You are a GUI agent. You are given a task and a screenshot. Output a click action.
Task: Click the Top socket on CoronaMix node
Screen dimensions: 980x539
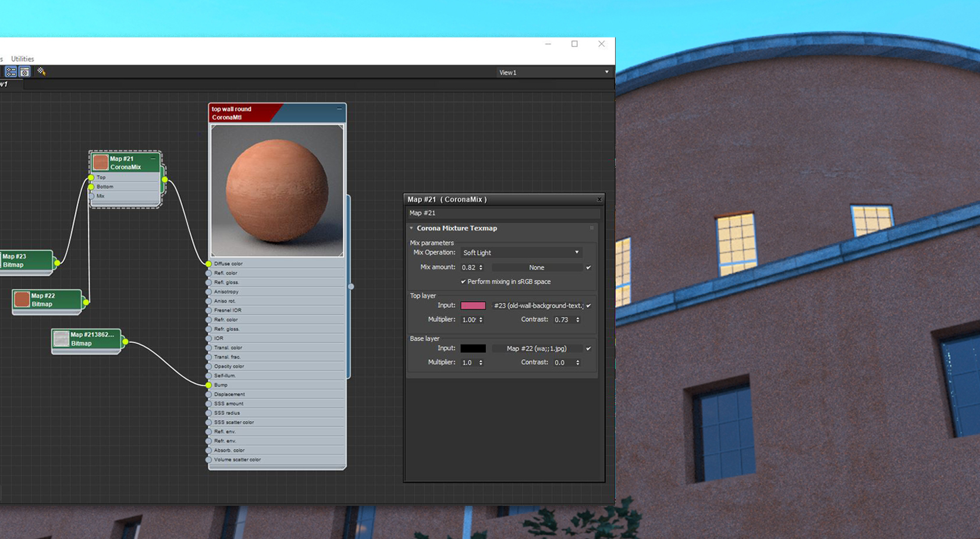(x=91, y=178)
